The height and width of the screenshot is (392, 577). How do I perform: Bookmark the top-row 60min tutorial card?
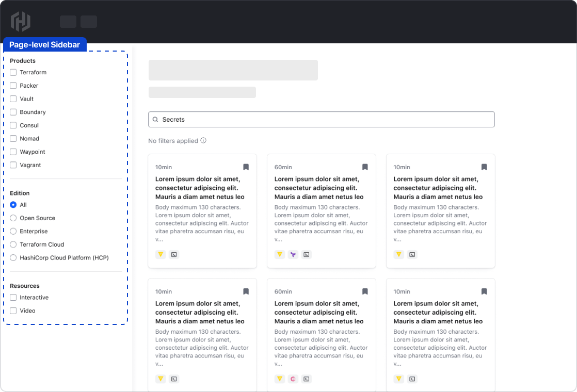tap(365, 167)
